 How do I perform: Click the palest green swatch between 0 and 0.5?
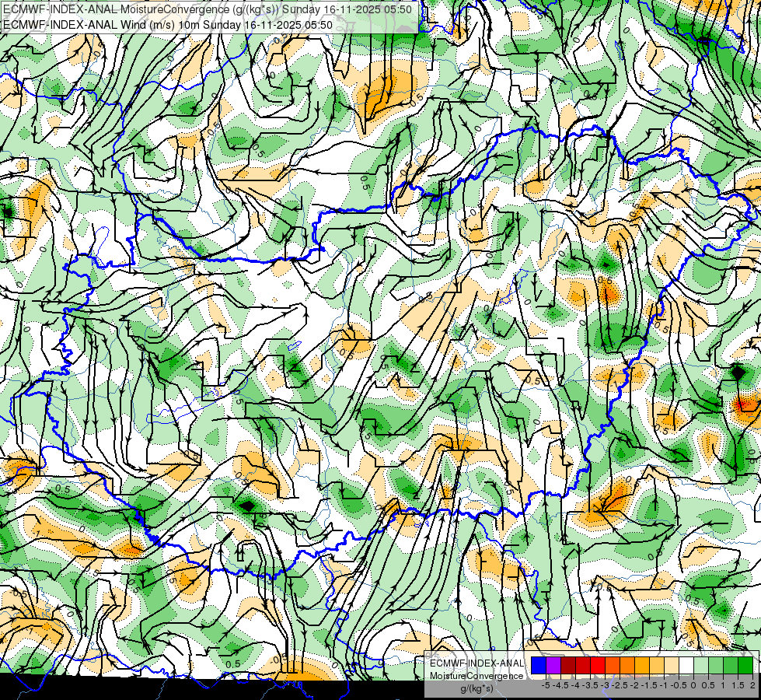(701, 665)
